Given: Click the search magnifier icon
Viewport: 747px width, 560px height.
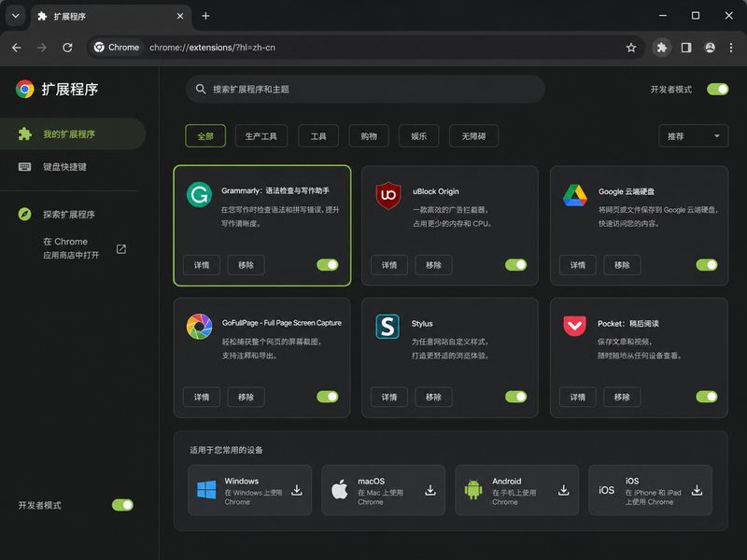Looking at the screenshot, I should [201, 89].
